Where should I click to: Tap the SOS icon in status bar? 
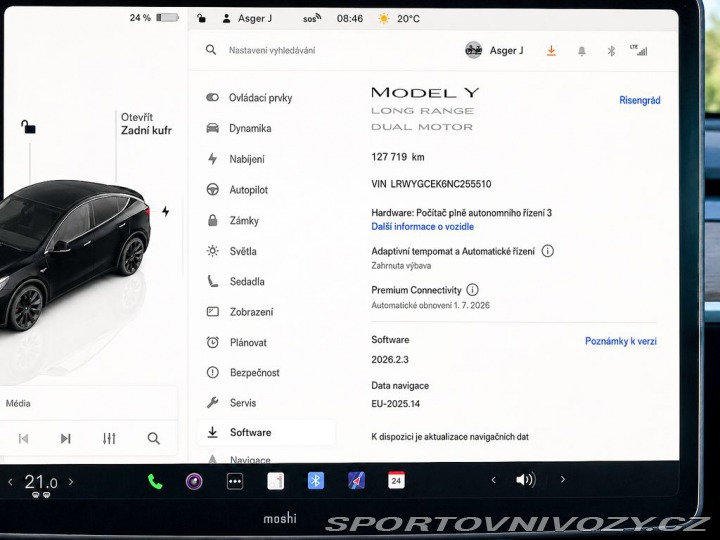[312, 18]
